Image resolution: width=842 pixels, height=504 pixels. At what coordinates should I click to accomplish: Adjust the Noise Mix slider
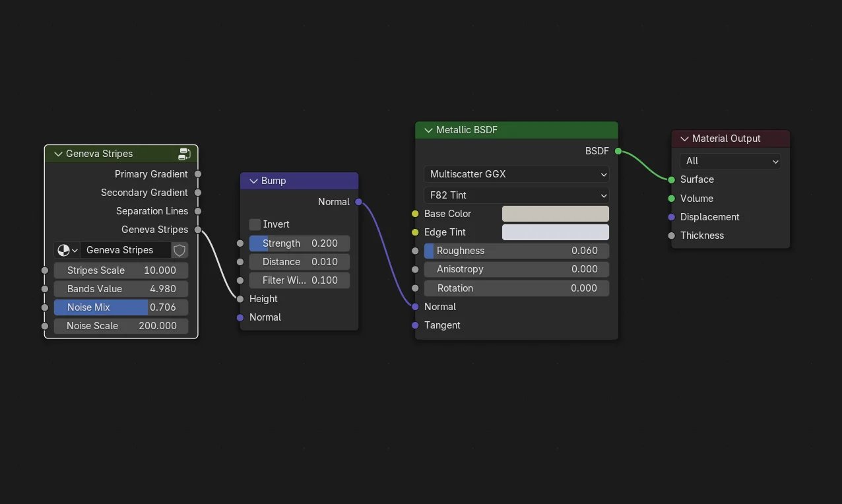pos(121,307)
